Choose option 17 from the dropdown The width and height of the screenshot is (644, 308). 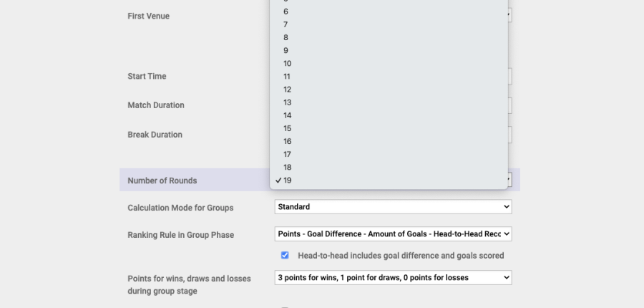(288, 154)
